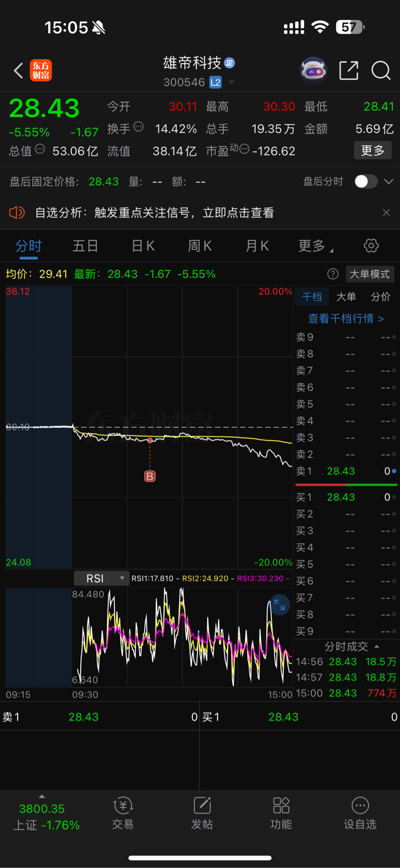This screenshot has height=868, width=400.
Task: Switch to the 周K tab
Action: (x=200, y=246)
